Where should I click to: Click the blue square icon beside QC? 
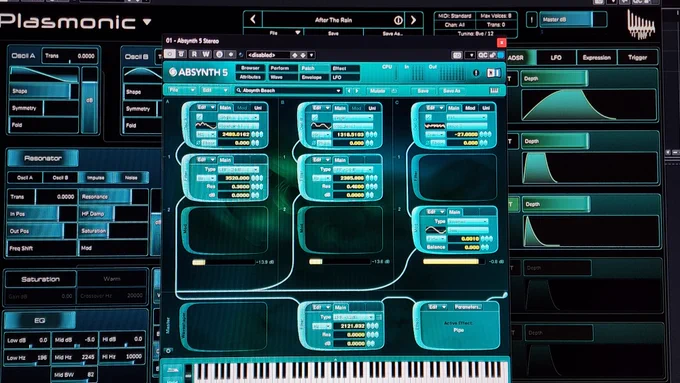pos(501,55)
